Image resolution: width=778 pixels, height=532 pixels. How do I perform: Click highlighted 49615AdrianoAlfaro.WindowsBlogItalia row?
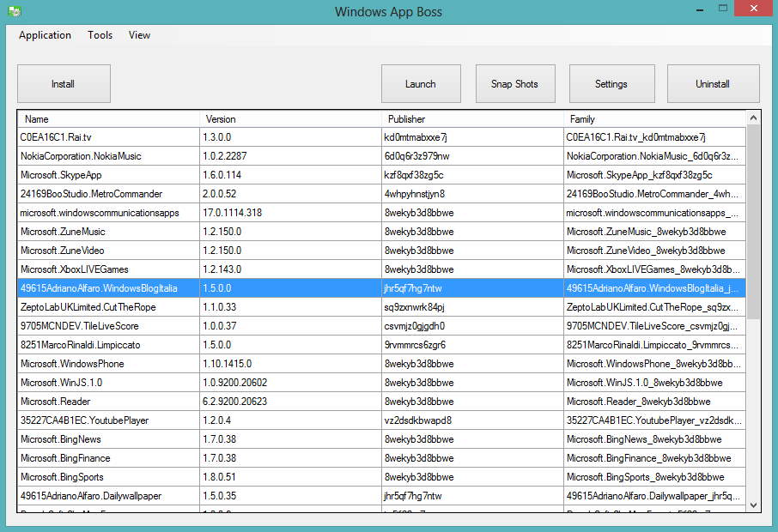(x=381, y=288)
